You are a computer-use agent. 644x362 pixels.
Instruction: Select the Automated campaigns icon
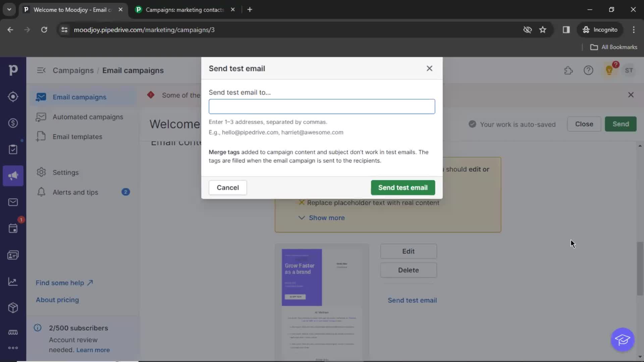[x=41, y=117]
